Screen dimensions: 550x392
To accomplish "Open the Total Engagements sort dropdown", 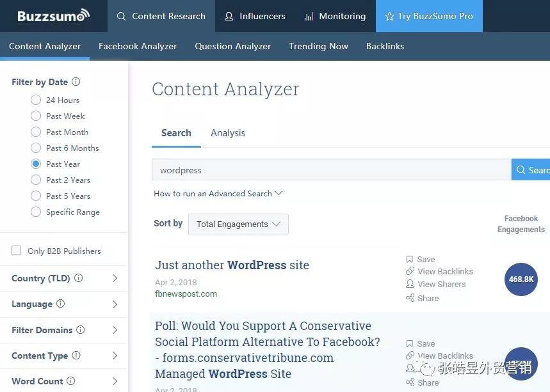I will (238, 224).
